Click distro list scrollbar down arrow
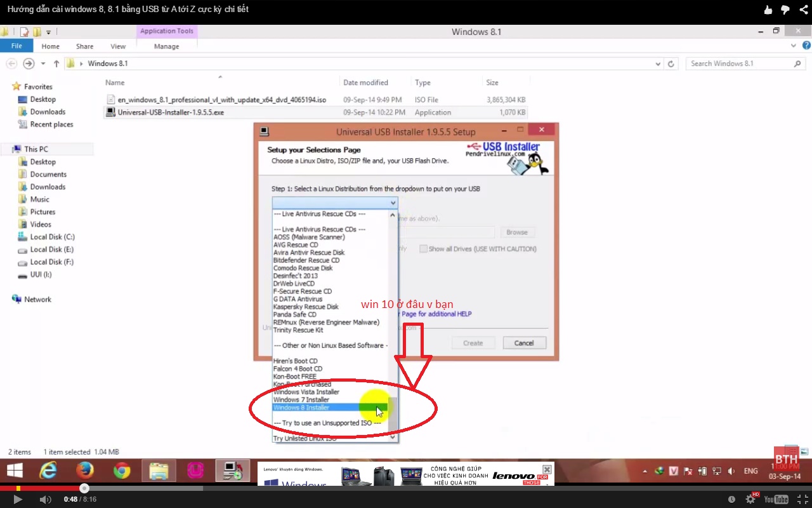The image size is (812, 508). [393, 437]
